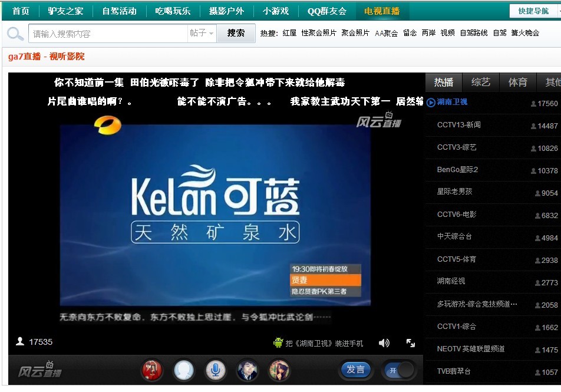Click the viewer count icon showing 17535
Screen dimensions: 561x392
click(x=20, y=341)
